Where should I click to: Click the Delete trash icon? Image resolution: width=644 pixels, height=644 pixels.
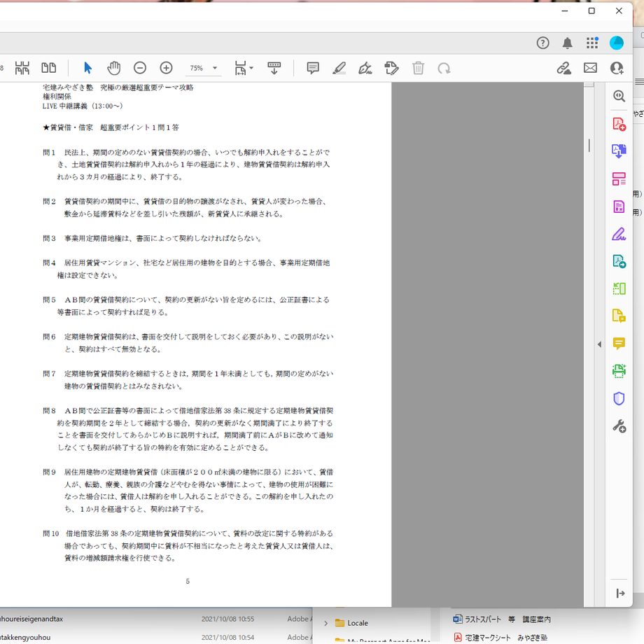418,68
